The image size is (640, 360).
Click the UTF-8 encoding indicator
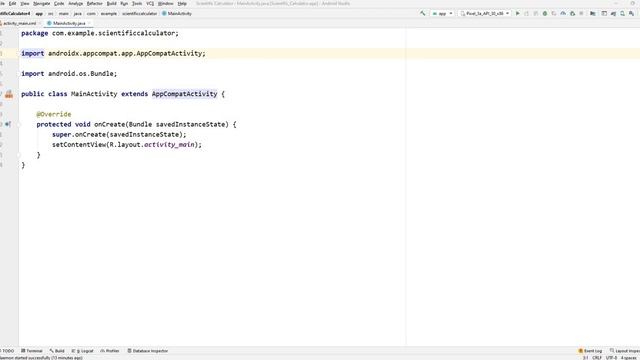611,358
